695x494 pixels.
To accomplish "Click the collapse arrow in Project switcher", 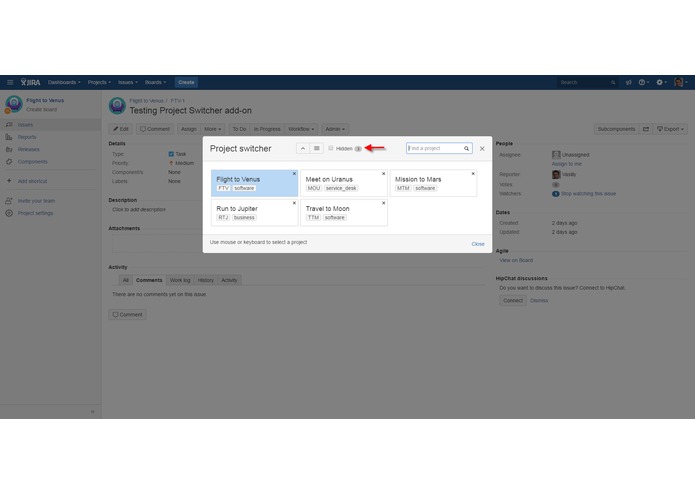I will click(x=303, y=148).
